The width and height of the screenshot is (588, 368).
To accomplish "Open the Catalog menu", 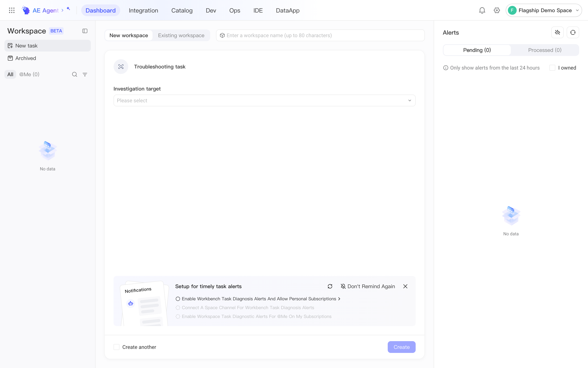I will tap(182, 10).
